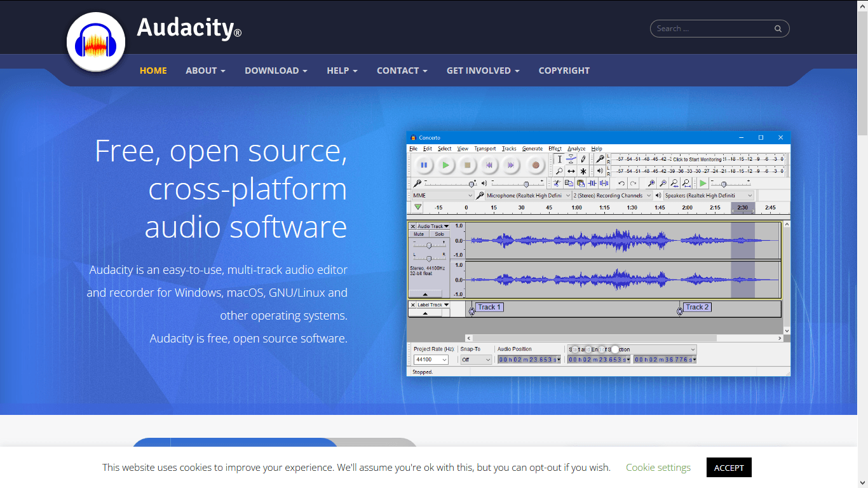The width and height of the screenshot is (868, 488).
Task: Open the Recording Channels dropdown
Action: 612,196
